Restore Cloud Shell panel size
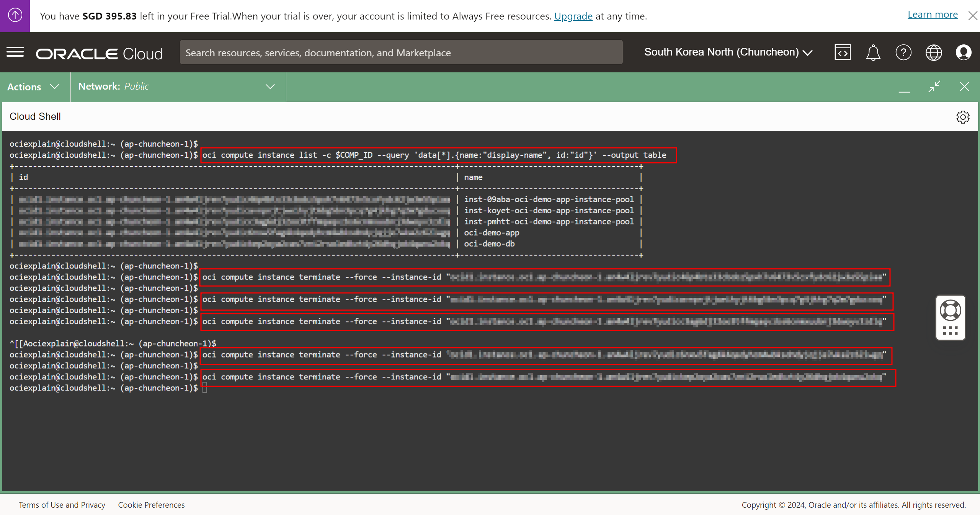The height and width of the screenshot is (515, 980). [x=934, y=87]
